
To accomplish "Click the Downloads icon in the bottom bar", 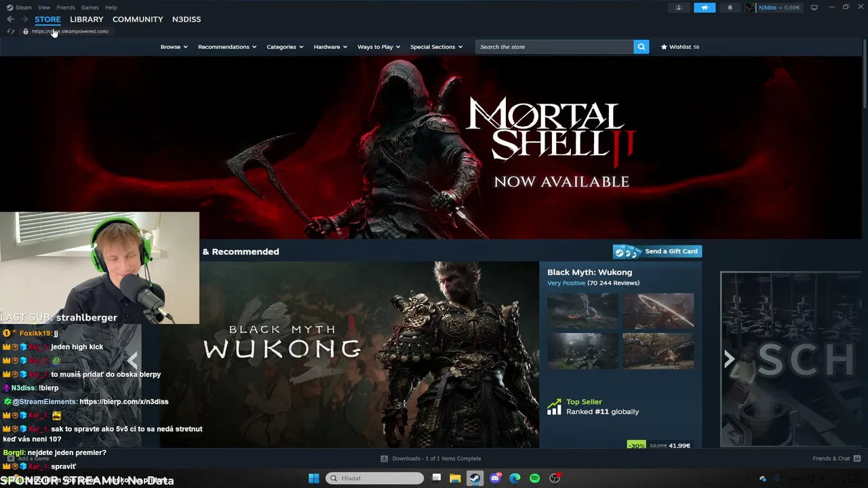I will point(384,459).
